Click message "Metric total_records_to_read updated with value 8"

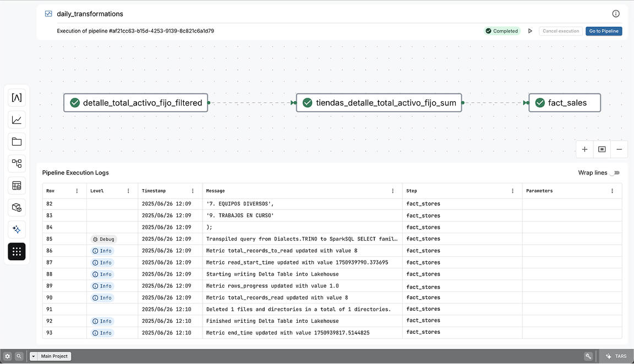point(282,251)
